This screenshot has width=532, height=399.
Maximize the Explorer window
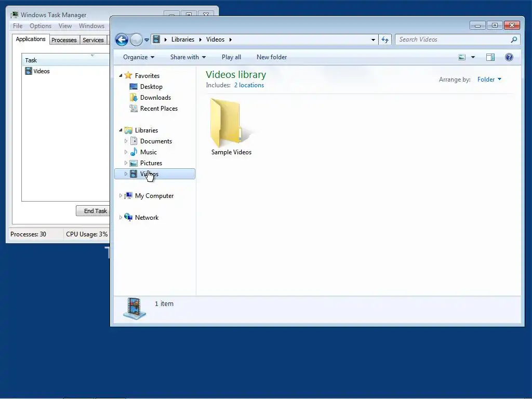click(x=495, y=25)
